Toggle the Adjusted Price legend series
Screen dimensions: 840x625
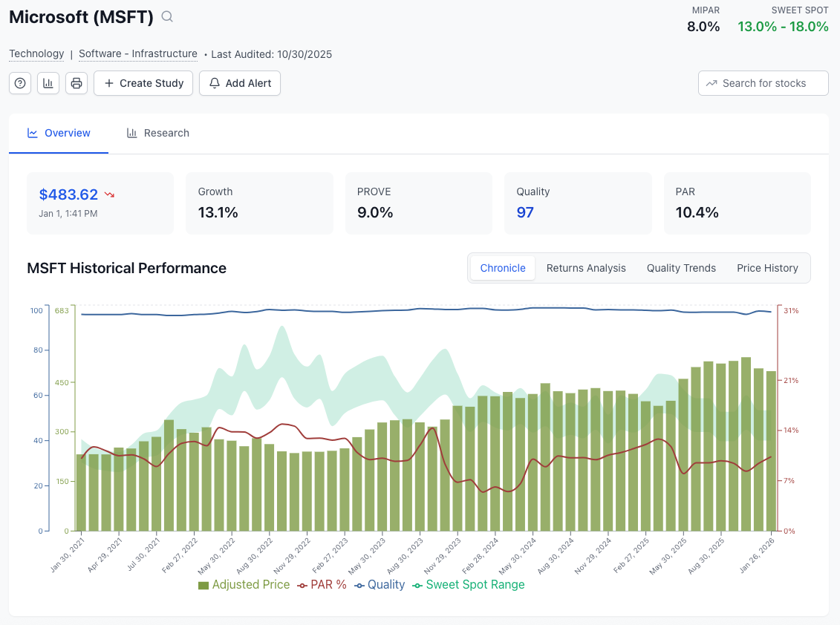pyautogui.click(x=244, y=584)
